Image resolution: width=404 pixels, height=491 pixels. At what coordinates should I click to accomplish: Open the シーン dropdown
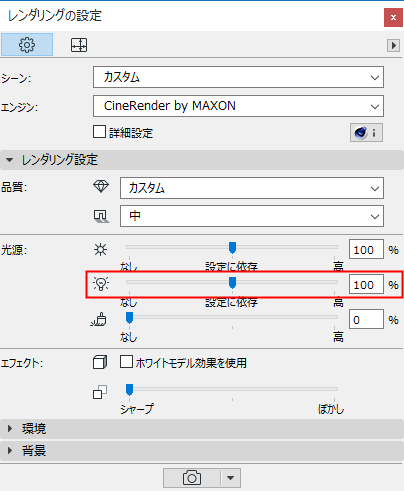238,77
